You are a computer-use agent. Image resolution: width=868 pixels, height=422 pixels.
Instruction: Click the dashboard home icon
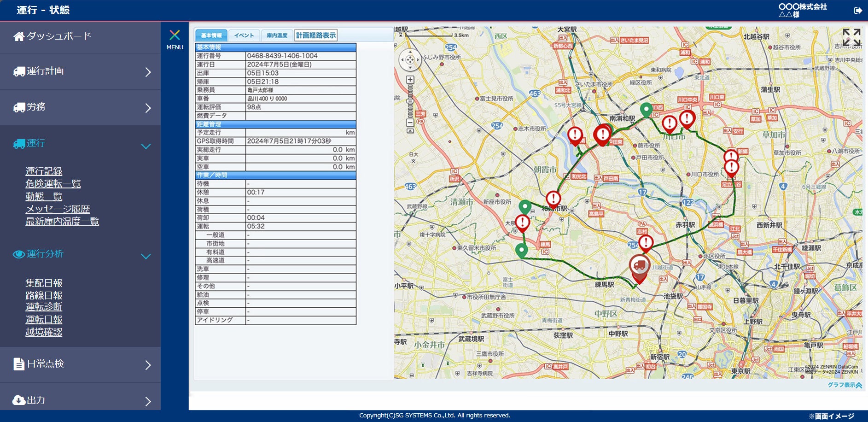[19, 36]
